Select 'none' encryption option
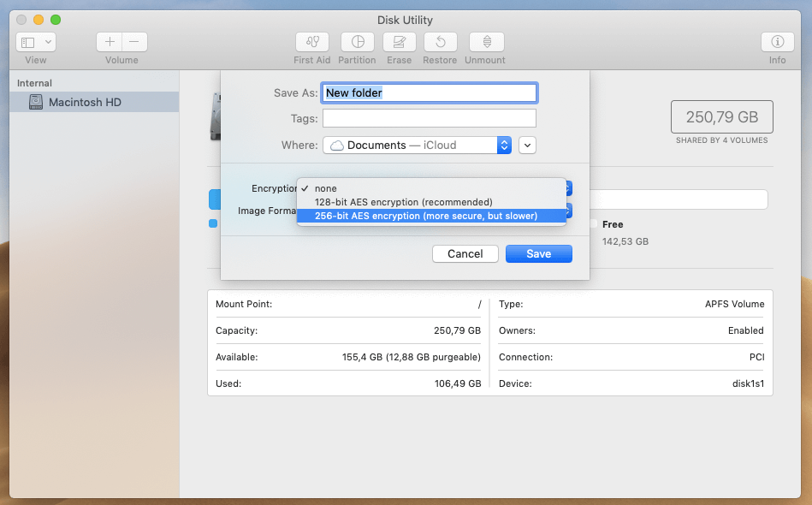The image size is (812, 505). [326, 188]
